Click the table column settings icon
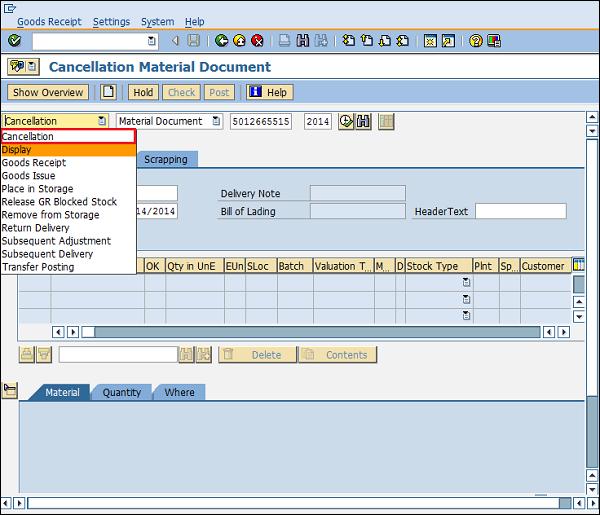Screen dimensions: 600x515 (578, 266)
